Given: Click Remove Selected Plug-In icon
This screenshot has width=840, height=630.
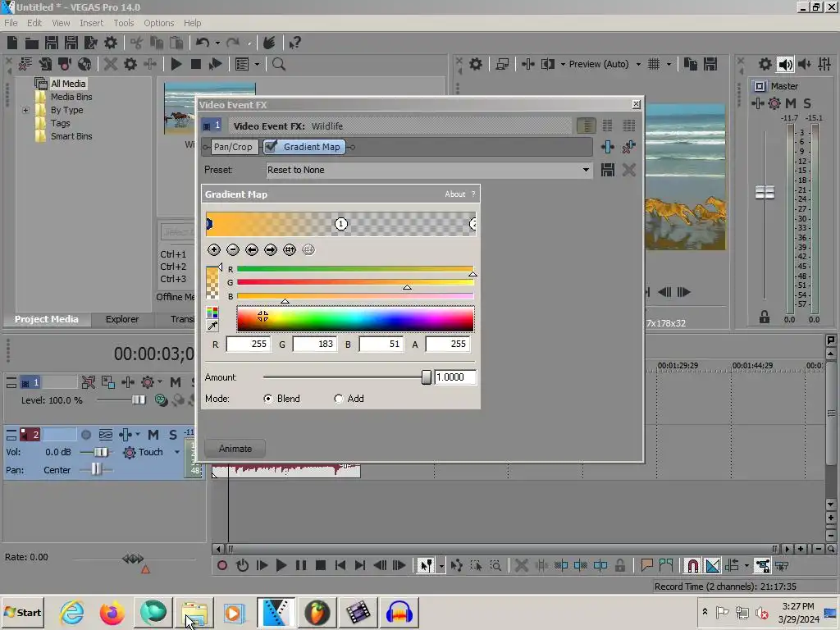Looking at the screenshot, I should point(629,147).
